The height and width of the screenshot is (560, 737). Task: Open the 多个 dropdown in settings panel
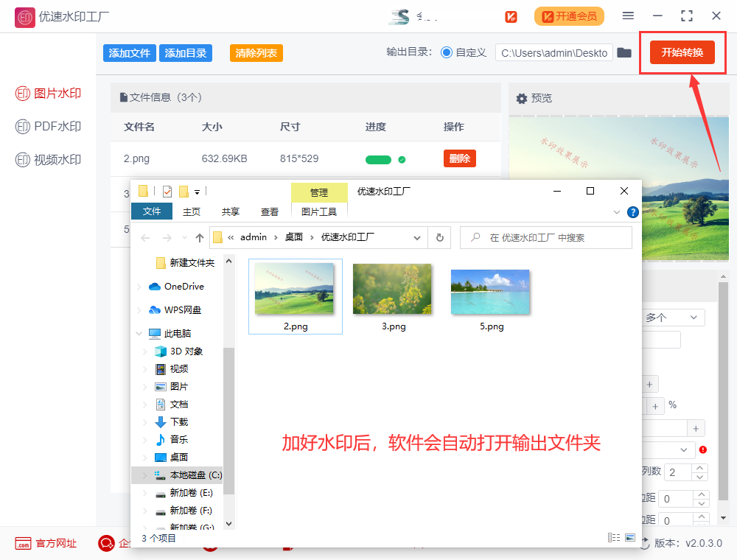(674, 318)
